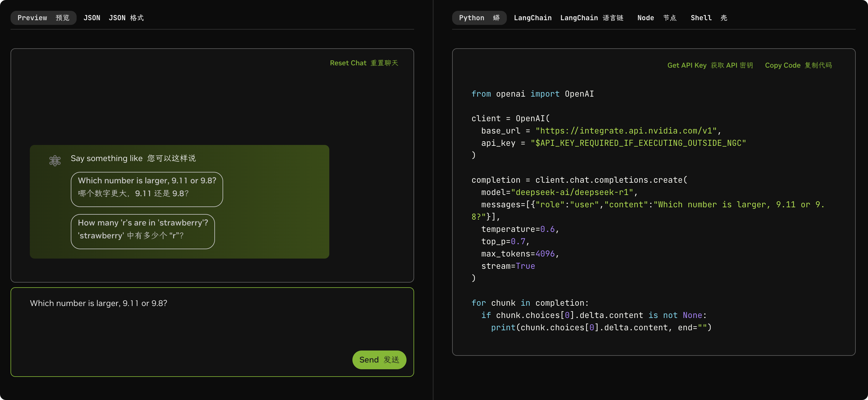868x400 pixels.
Task: Open the JSON format tab
Action: 113,18
